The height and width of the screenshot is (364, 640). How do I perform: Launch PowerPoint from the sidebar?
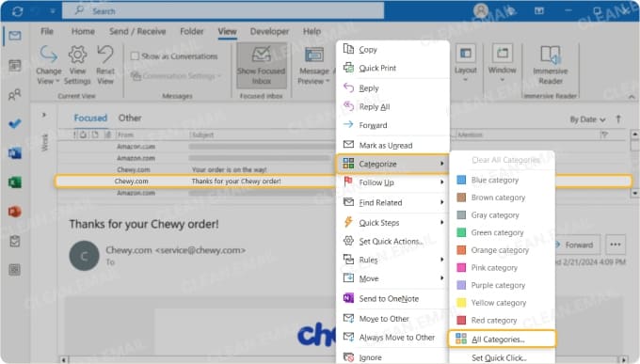[x=15, y=212]
